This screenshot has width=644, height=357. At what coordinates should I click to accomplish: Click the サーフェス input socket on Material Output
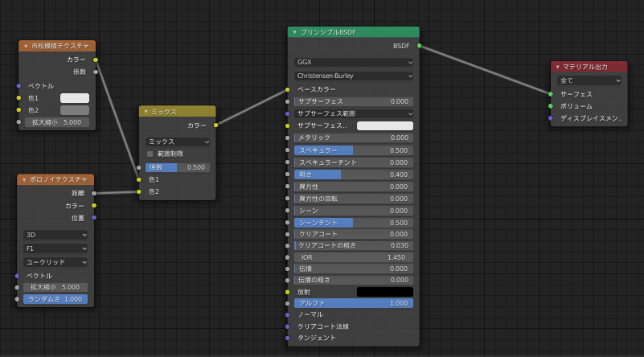click(551, 94)
